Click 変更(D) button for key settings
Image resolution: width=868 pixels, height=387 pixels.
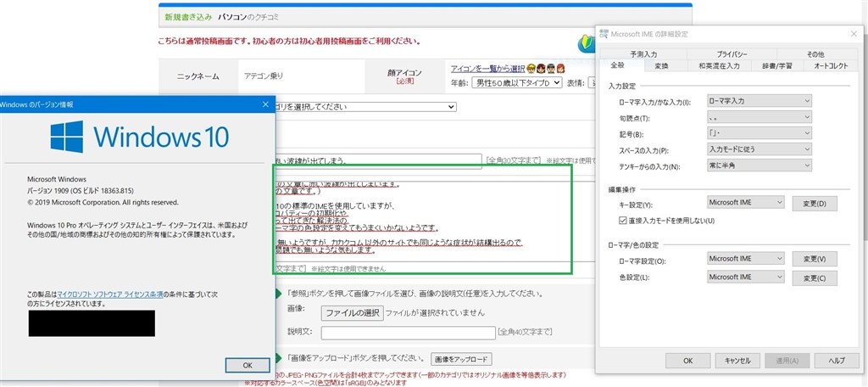[x=815, y=204]
